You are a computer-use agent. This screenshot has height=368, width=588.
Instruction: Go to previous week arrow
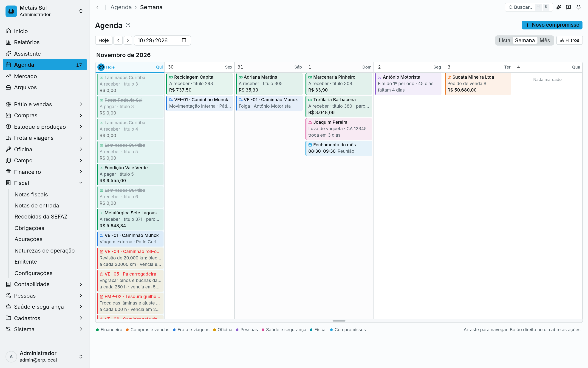(x=118, y=40)
